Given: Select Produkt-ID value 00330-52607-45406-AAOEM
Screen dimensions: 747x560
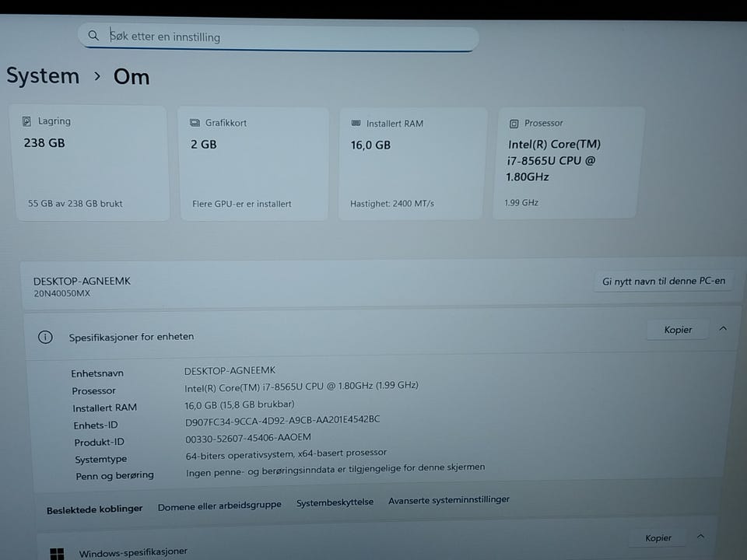Looking at the screenshot, I should click(247, 438).
